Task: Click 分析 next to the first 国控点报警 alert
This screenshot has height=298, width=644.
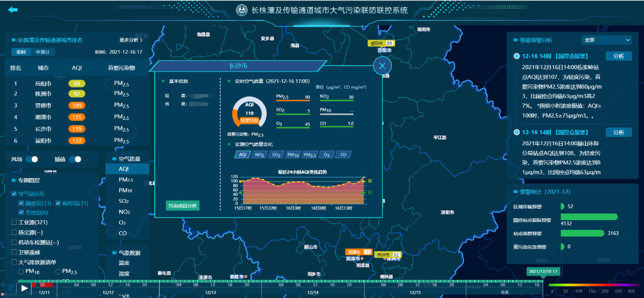Action: point(619,55)
